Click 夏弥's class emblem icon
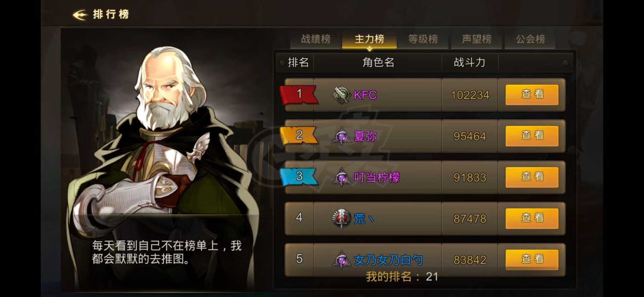The height and width of the screenshot is (297, 644). tap(342, 136)
